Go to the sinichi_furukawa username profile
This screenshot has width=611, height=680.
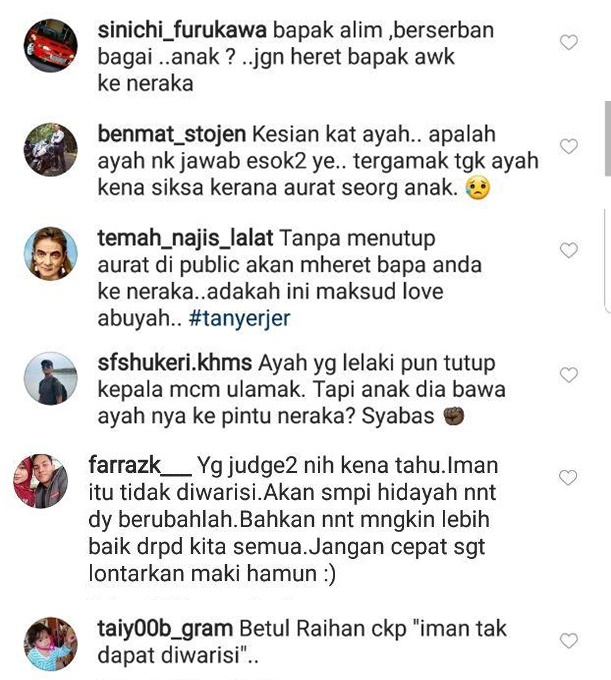pyautogui.click(x=182, y=31)
